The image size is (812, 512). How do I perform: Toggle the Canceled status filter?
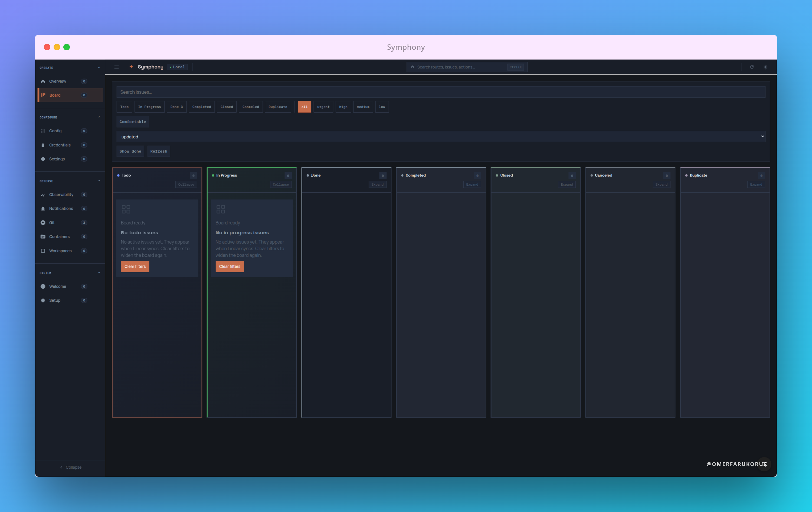(251, 107)
